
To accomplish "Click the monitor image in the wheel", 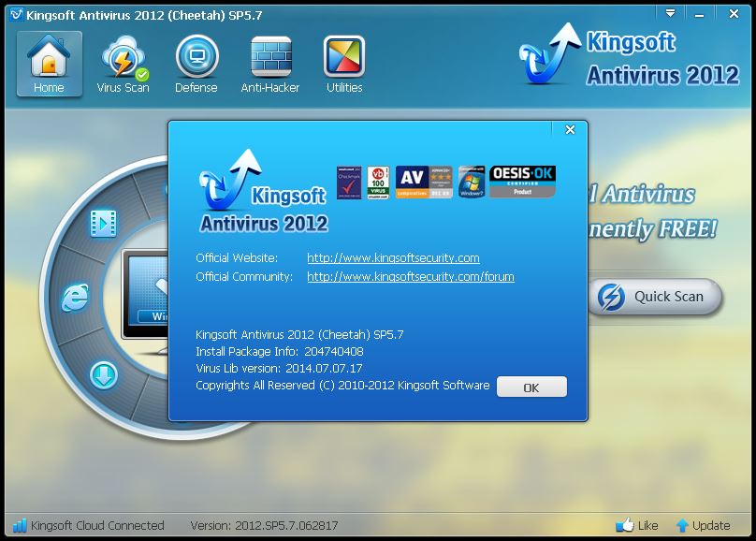I will tap(145, 295).
